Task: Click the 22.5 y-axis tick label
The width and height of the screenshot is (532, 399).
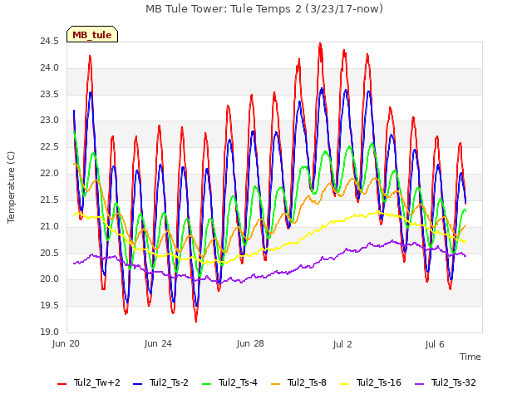Action: pos(49,147)
